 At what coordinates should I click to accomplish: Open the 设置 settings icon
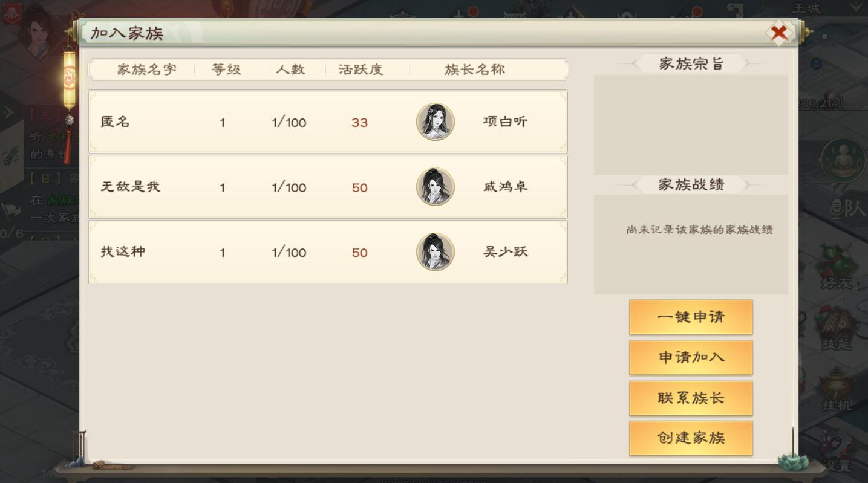click(x=837, y=452)
